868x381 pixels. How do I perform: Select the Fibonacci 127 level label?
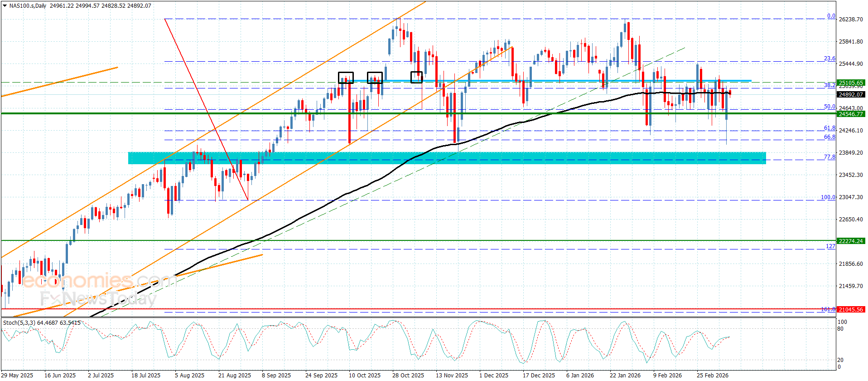830,246
